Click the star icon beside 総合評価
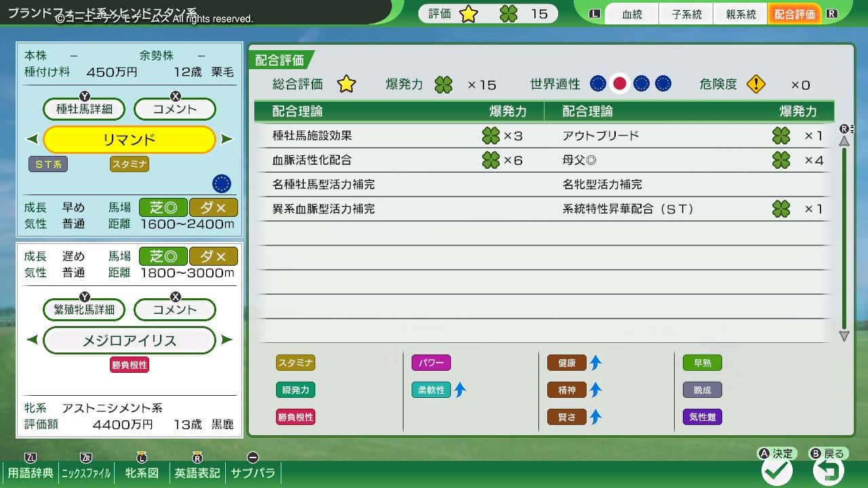 [347, 84]
